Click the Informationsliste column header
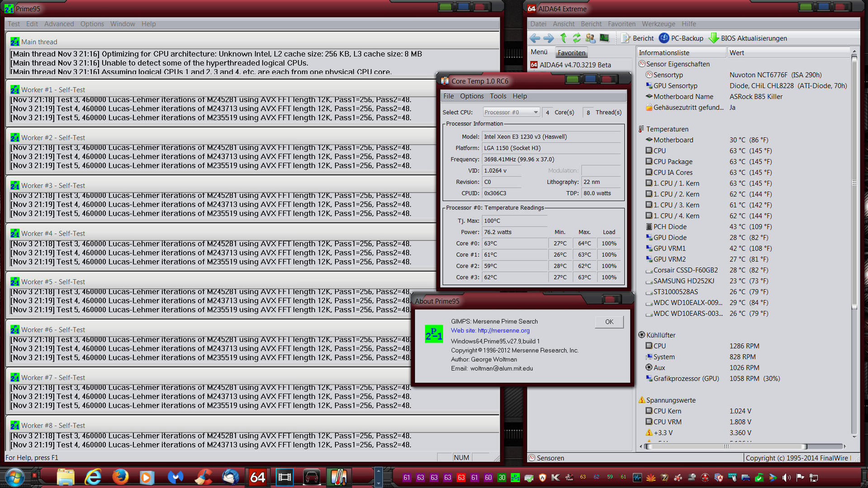The image size is (868, 488). [681, 53]
